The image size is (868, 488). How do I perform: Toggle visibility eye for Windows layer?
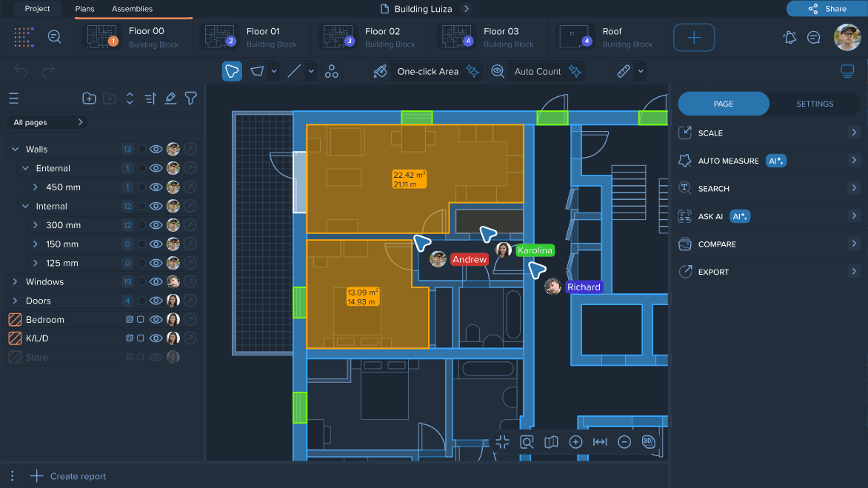pos(156,282)
